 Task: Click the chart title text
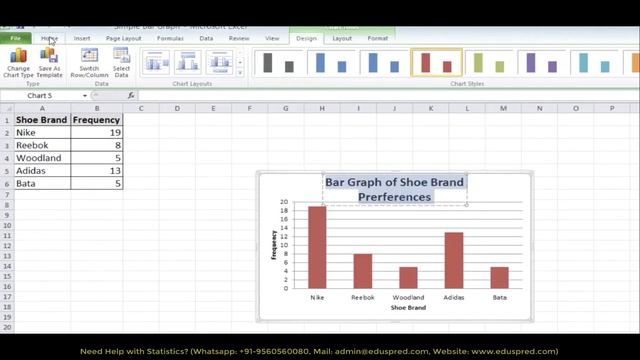(394, 189)
